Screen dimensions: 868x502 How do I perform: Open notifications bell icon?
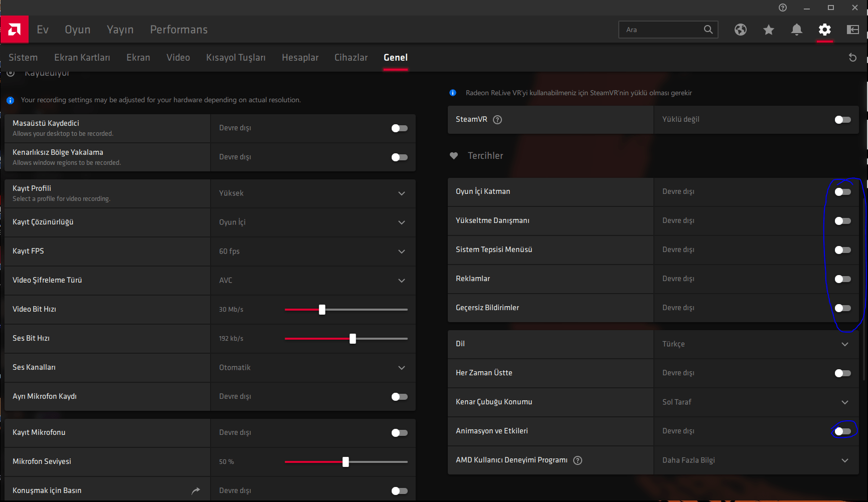pos(797,30)
